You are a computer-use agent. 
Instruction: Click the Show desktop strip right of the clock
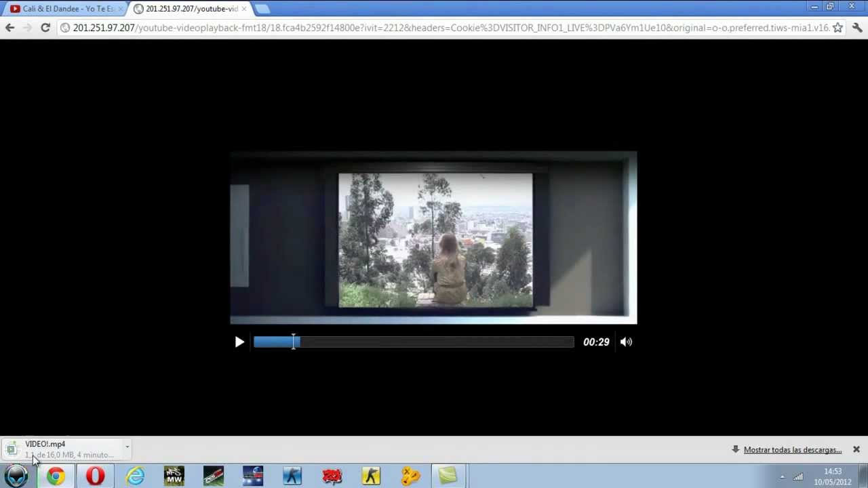pos(863,476)
